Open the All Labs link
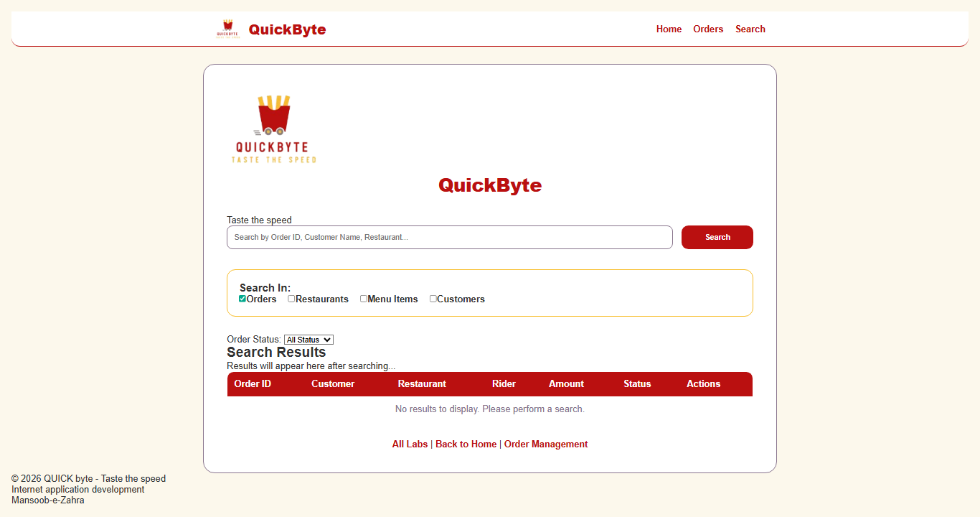The height and width of the screenshot is (517, 980). pyautogui.click(x=410, y=444)
